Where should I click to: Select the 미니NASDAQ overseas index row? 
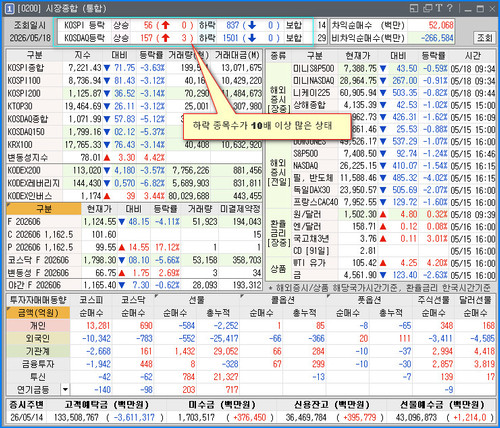click(394, 81)
